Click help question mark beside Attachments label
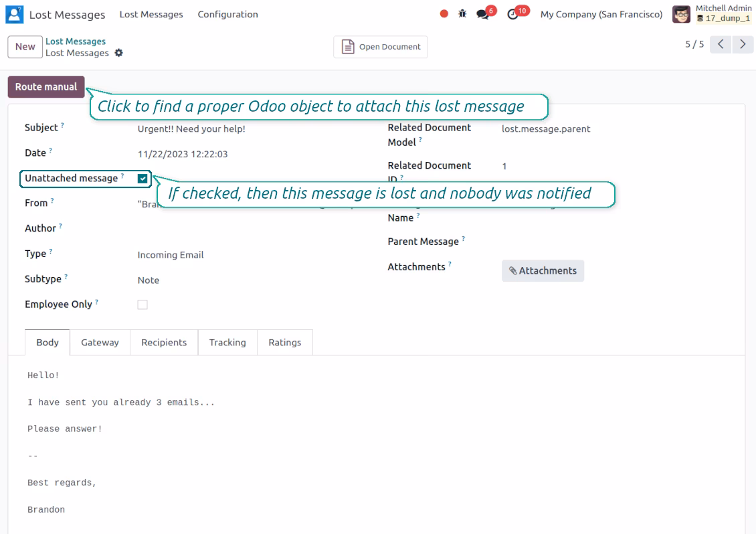This screenshot has width=756, height=534. coord(450,264)
